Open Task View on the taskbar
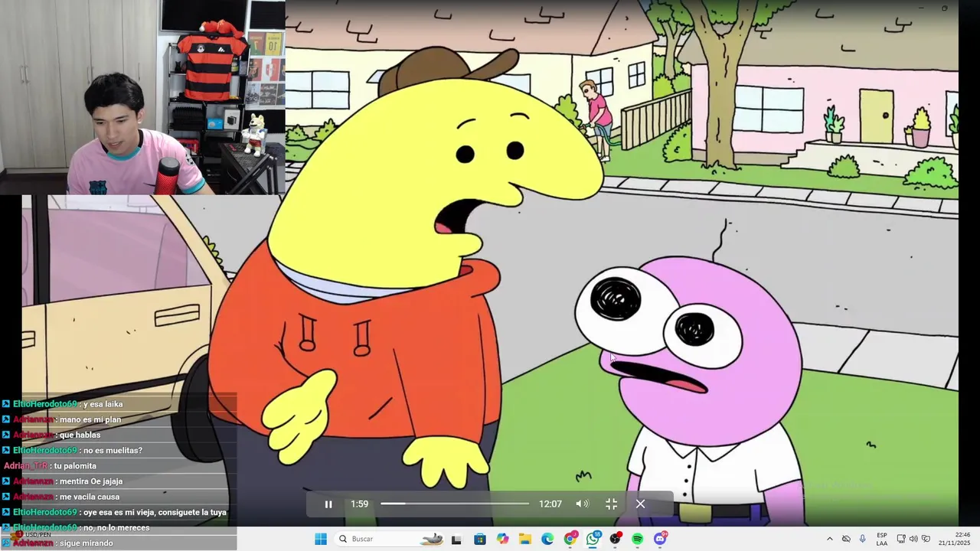Image resolution: width=980 pixels, height=551 pixels. point(456,540)
